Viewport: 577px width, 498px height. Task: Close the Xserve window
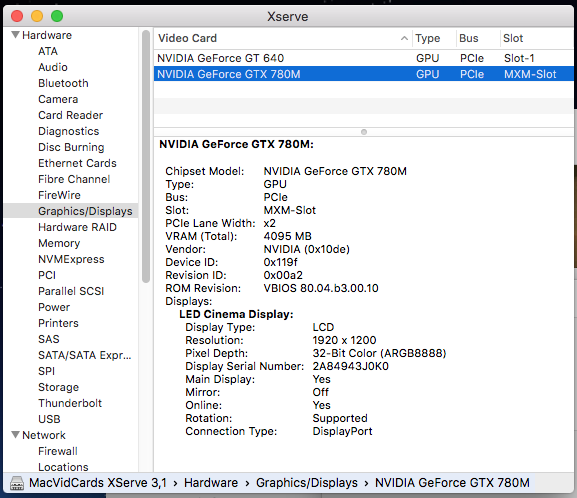click(17, 16)
